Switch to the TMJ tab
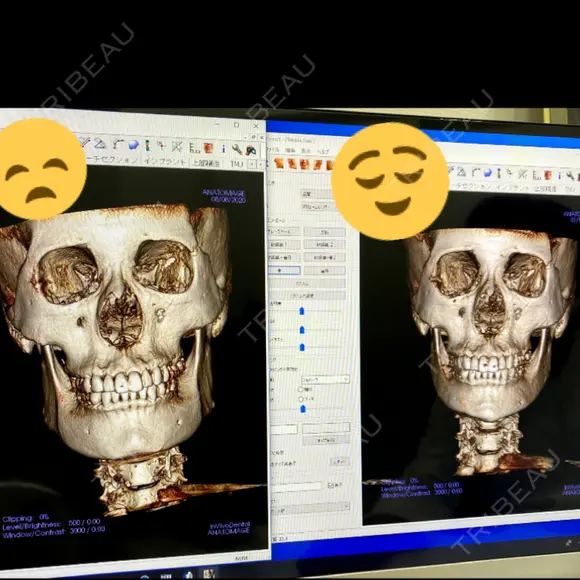 pos(237,163)
